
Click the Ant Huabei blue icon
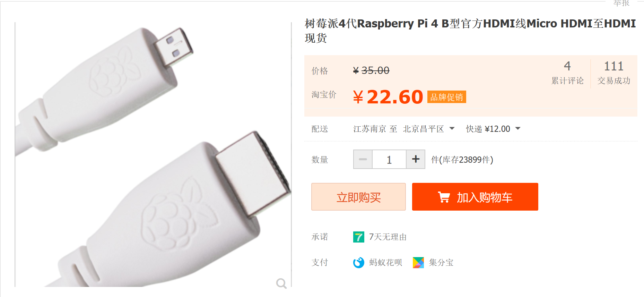click(x=359, y=263)
